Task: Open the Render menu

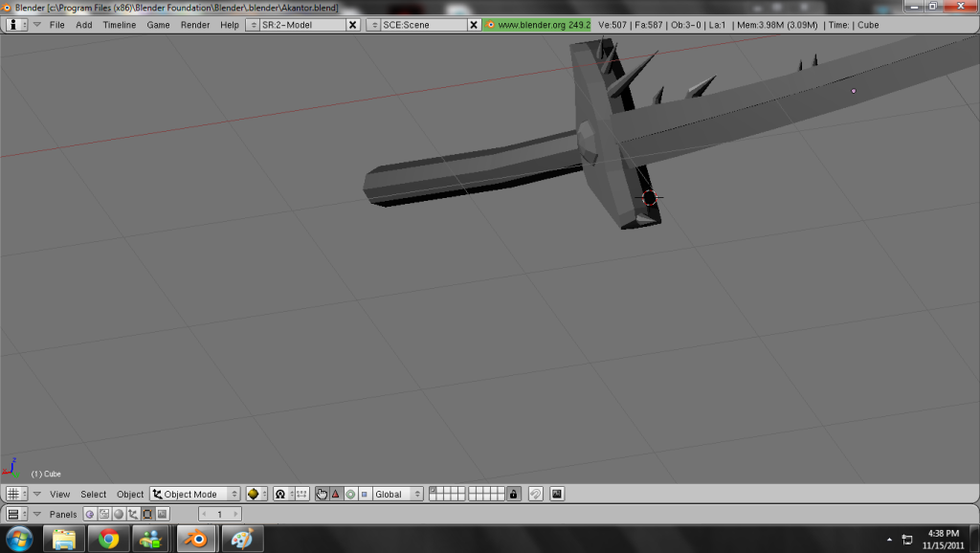Action: (195, 25)
